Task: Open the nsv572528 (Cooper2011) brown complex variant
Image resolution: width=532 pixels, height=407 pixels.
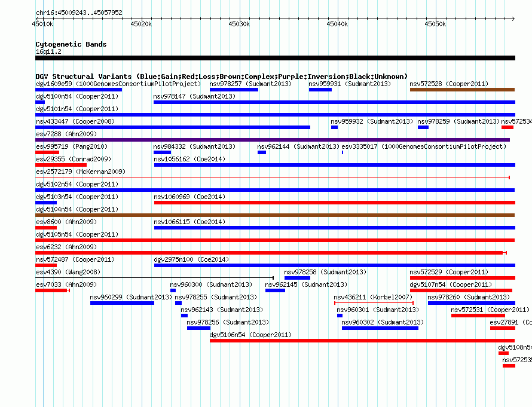Action: click(x=462, y=90)
